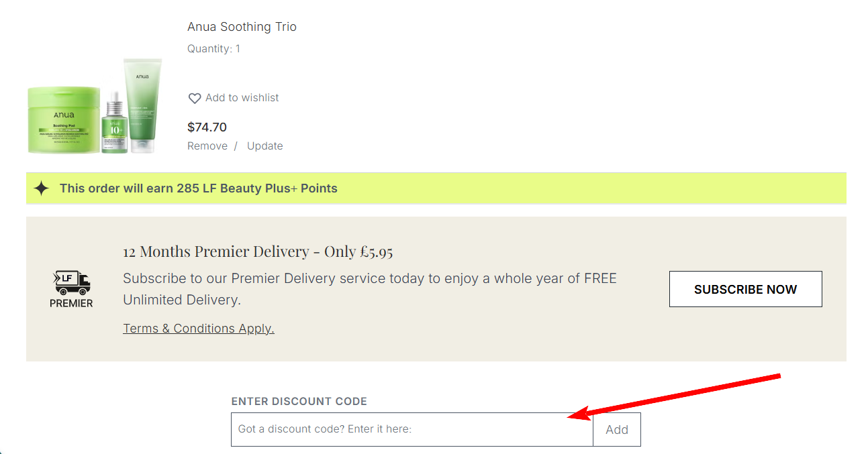Click the 12 Months Premier Delivery heading
This screenshot has width=868, height=454.
tap(258, 251)
